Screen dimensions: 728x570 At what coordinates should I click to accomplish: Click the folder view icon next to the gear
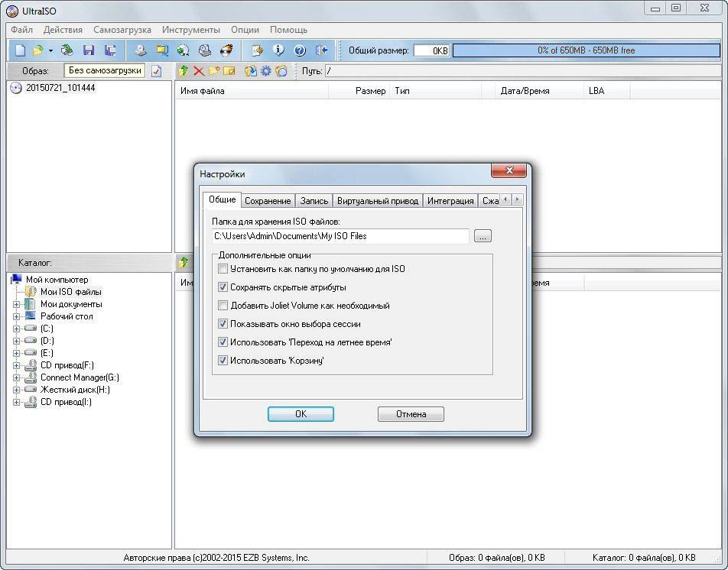[x=281, y=71]
